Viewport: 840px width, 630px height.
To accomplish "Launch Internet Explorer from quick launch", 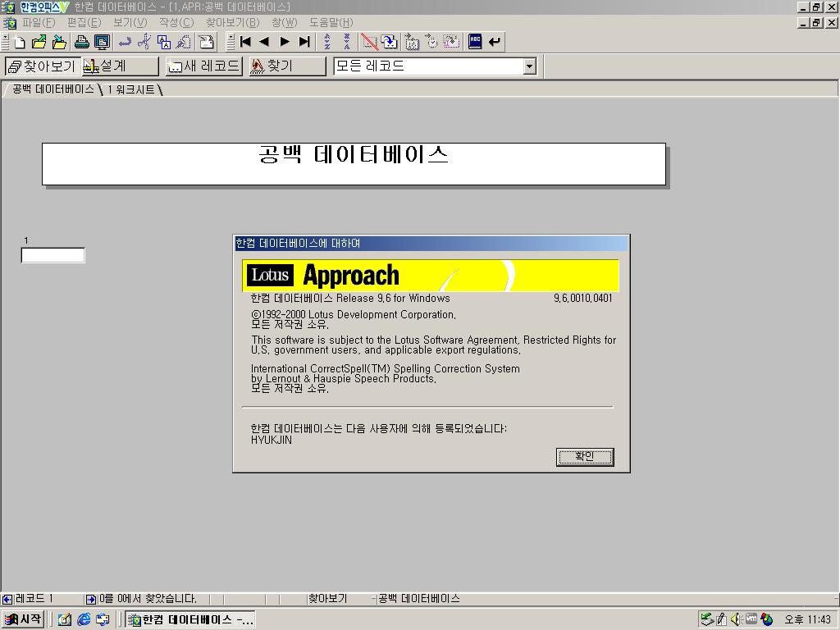I will pyautogui.click(x=84, y=619).
